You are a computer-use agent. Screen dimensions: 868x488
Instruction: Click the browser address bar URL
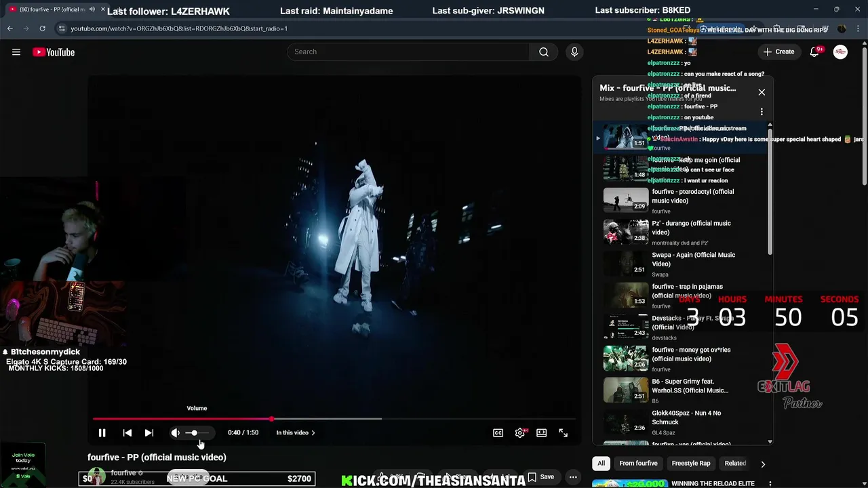pos(179,28)
